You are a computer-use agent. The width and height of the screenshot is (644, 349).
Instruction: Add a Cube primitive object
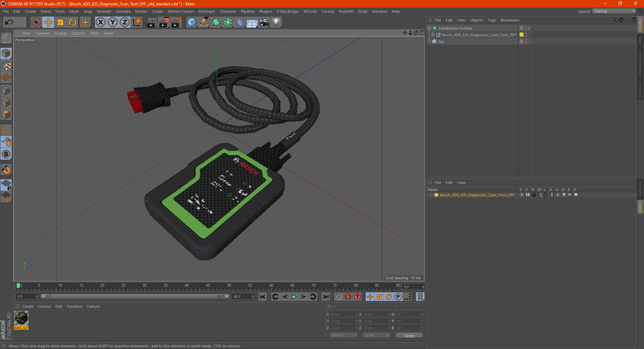192,22
